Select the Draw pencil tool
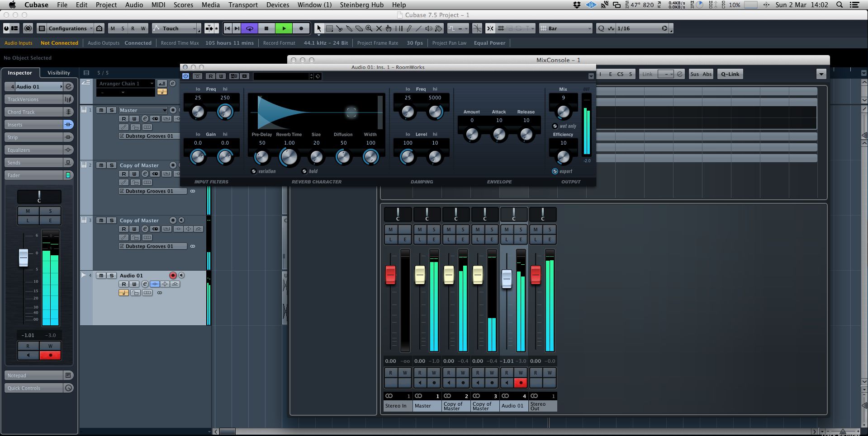The height and width of the screenshot is (436, 868). click(x=409, y=28)
